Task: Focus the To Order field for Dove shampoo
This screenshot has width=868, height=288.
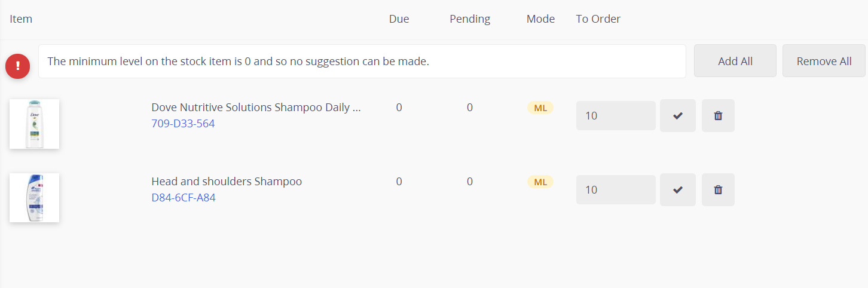Action: [616, 115]
